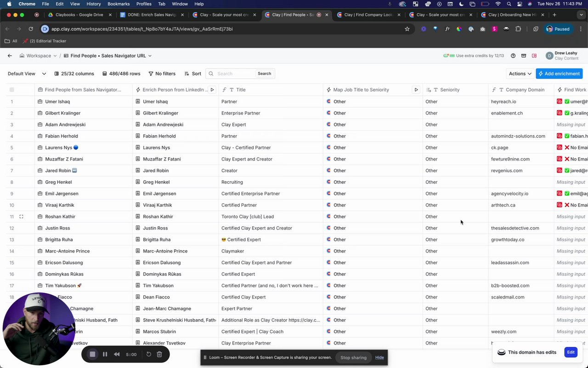588x368 pixels.
Task: Select the heyreach.io company domain cell
Action: [x=521, y=102]
